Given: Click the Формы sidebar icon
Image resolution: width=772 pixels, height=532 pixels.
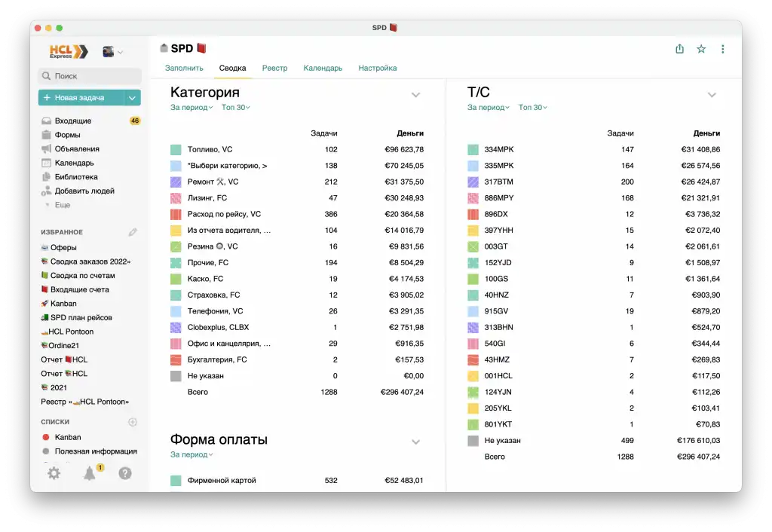Looking at the screenshot, I should click(x=46, y=134).
